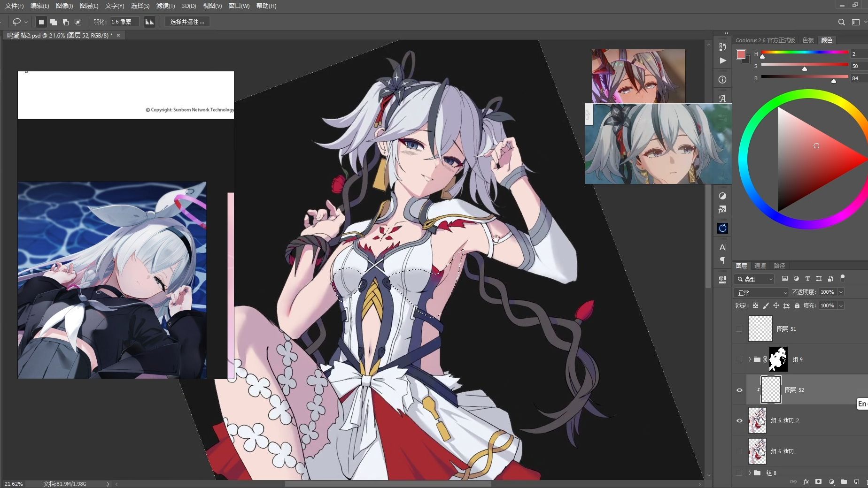Open the Paragraph panel icon

[x=722, y=260]
